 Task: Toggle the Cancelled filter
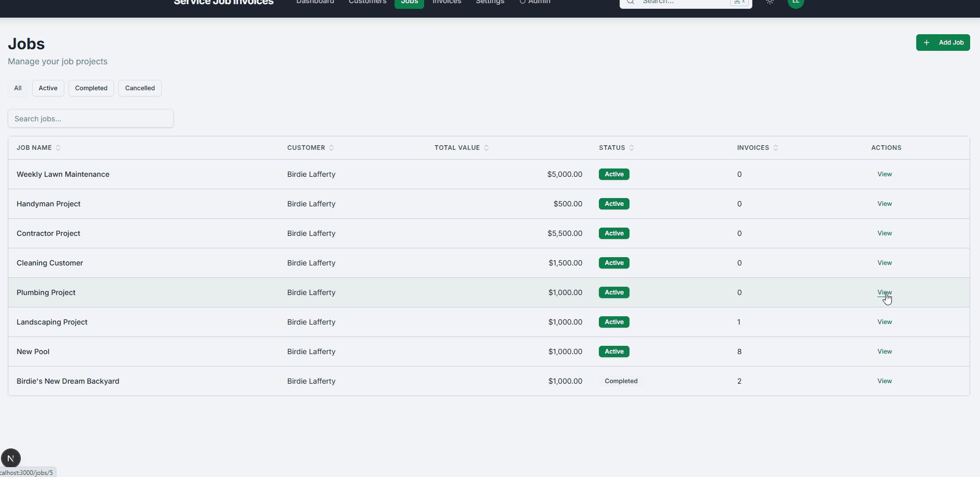pos(139,88)
